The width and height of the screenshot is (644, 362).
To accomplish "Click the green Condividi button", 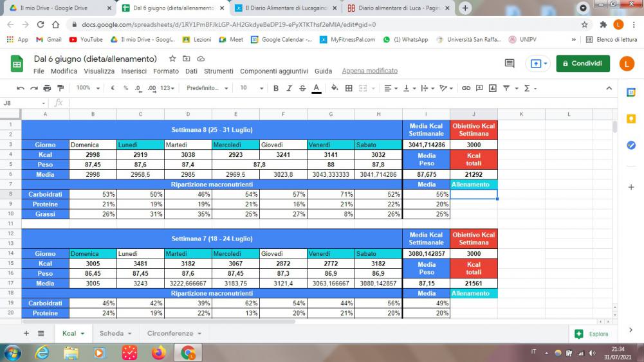I will click(x=583, y=64).
